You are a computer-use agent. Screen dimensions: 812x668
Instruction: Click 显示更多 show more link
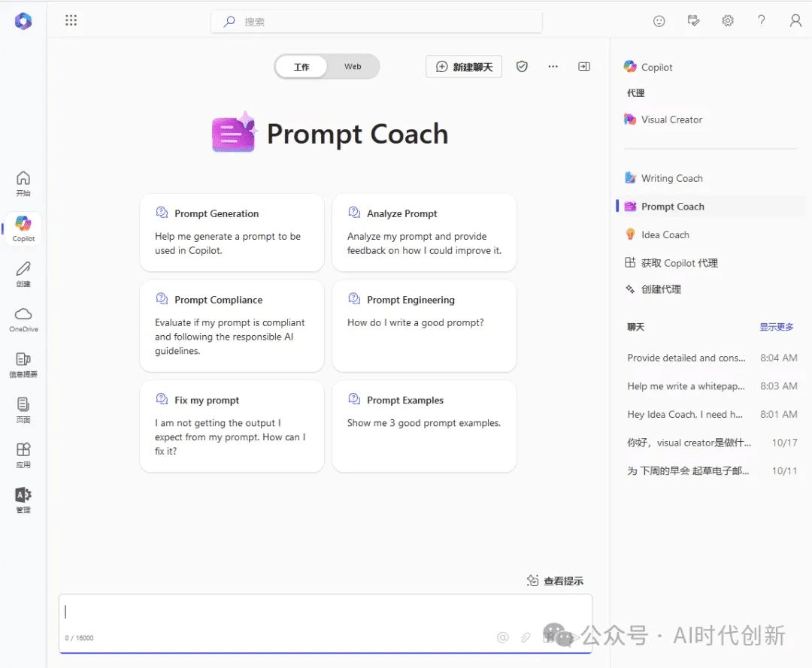[776, 327]
